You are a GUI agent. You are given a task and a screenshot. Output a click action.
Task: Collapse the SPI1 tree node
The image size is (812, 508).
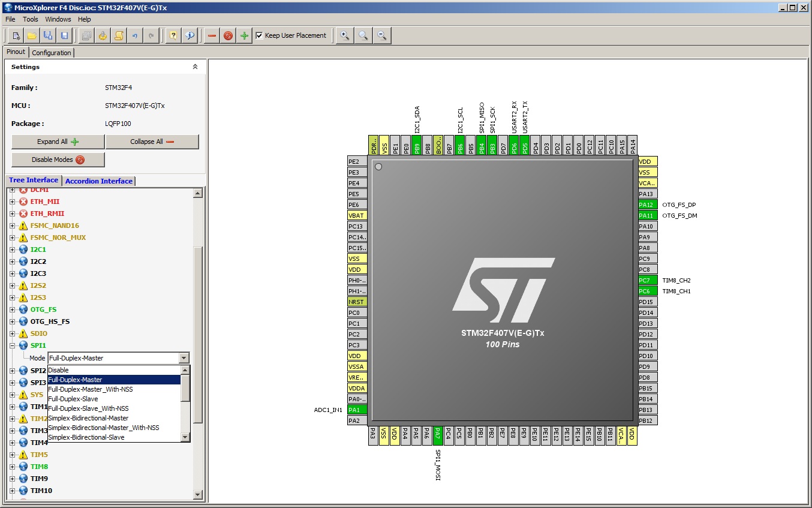click(x=12, y=345)
